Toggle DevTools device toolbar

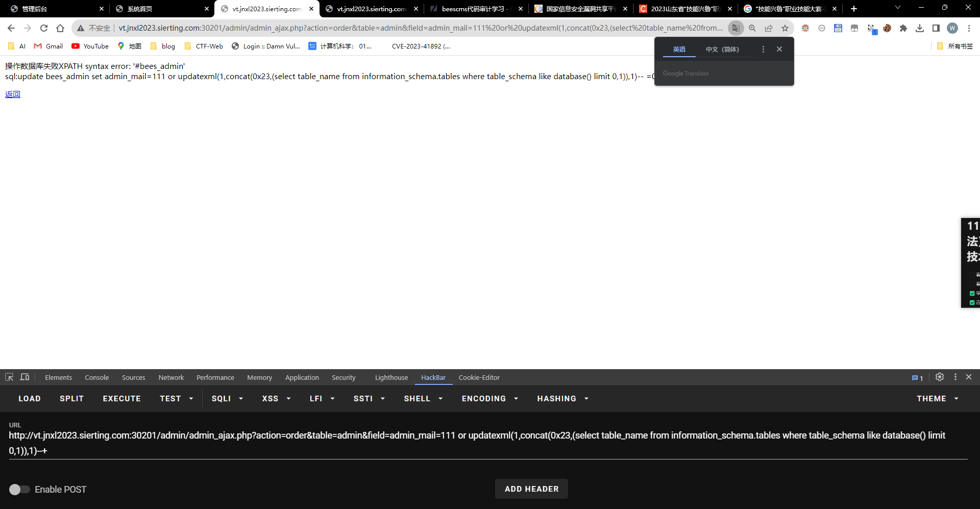point(24,377)
